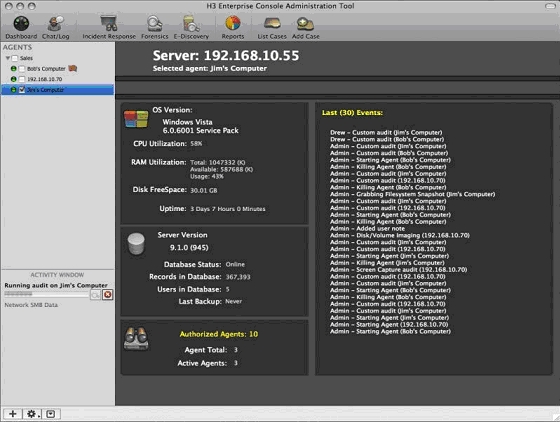Click the Server: 192.168.10.55 heading
Image resolution: width=560 pixels, height=437 pixels.
click(x=226, y=55)
